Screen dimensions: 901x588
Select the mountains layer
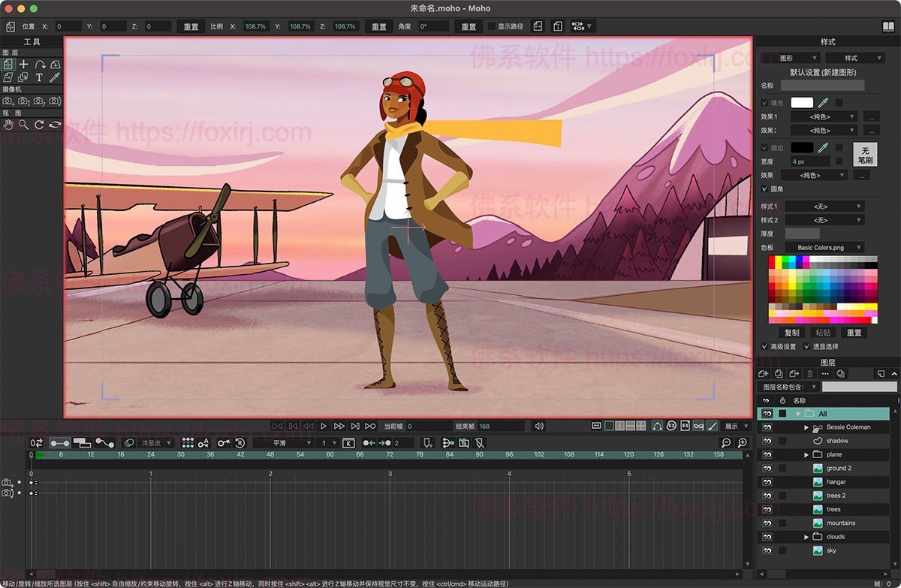(840, 523)
